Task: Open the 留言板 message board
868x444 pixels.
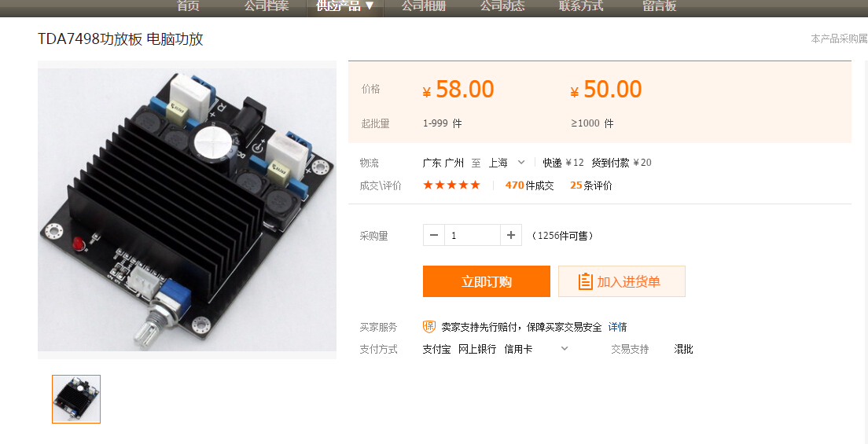Action: 660,6
